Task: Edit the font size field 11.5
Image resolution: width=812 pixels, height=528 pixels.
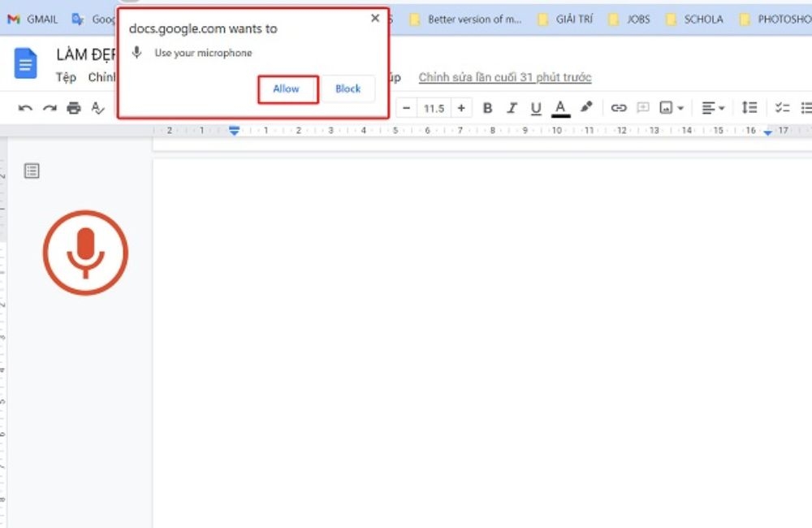Action: pos(434,108)
